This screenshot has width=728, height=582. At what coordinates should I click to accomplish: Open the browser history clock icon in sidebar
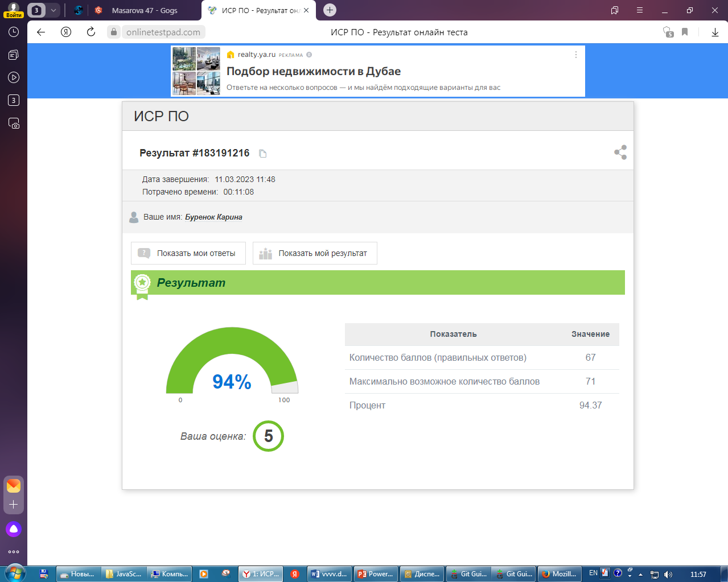(x=14, y=32)
